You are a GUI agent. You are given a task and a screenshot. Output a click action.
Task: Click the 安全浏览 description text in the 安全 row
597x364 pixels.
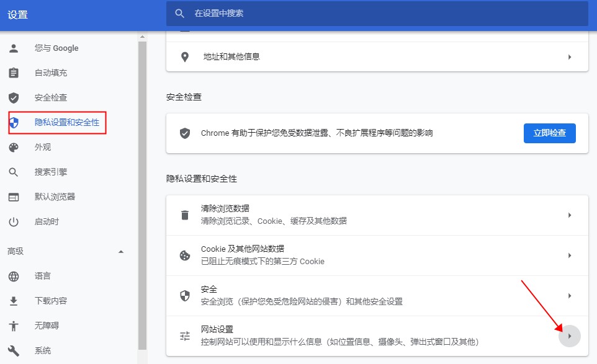pos(302,302)
